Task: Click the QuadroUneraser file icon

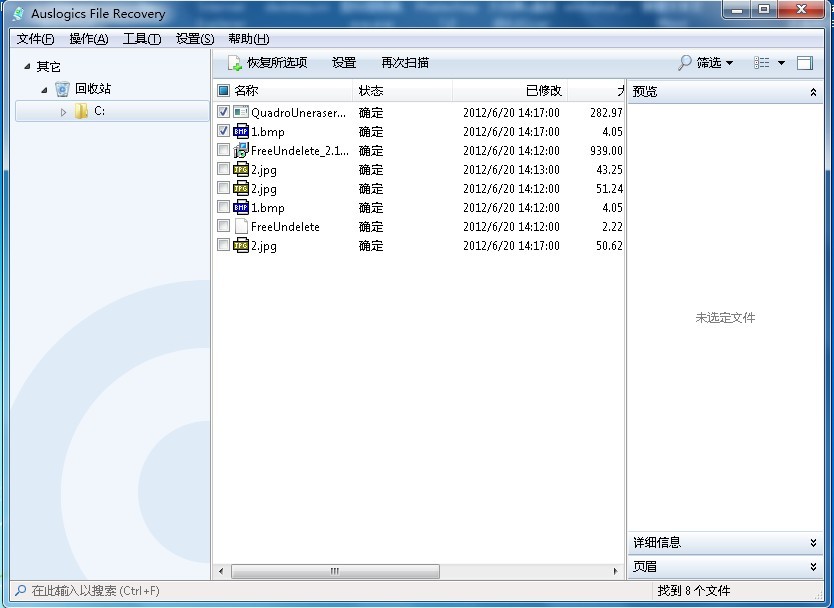Action: coord(241,113)
